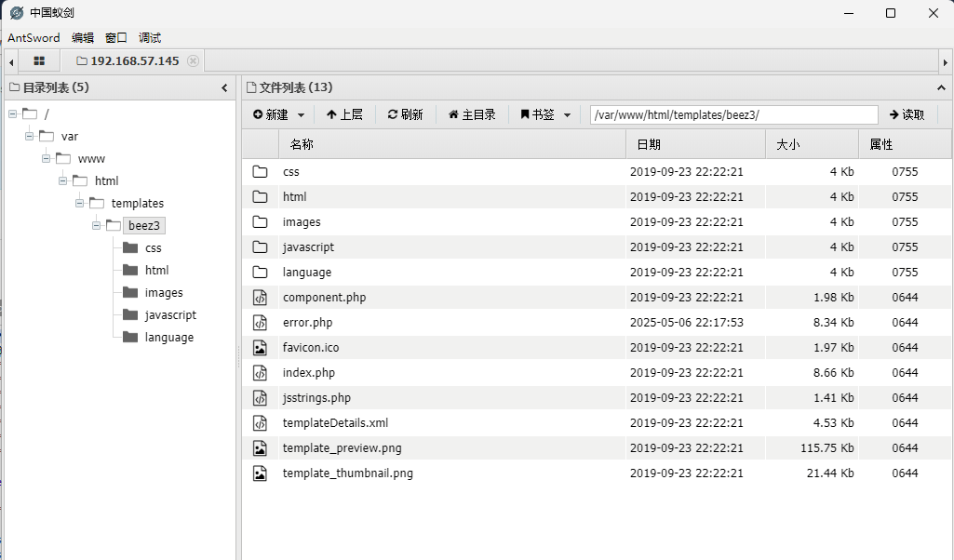Click the AntSword app logo icon
The width and height of the screenshot is (954, 560).
pos(17,13)
